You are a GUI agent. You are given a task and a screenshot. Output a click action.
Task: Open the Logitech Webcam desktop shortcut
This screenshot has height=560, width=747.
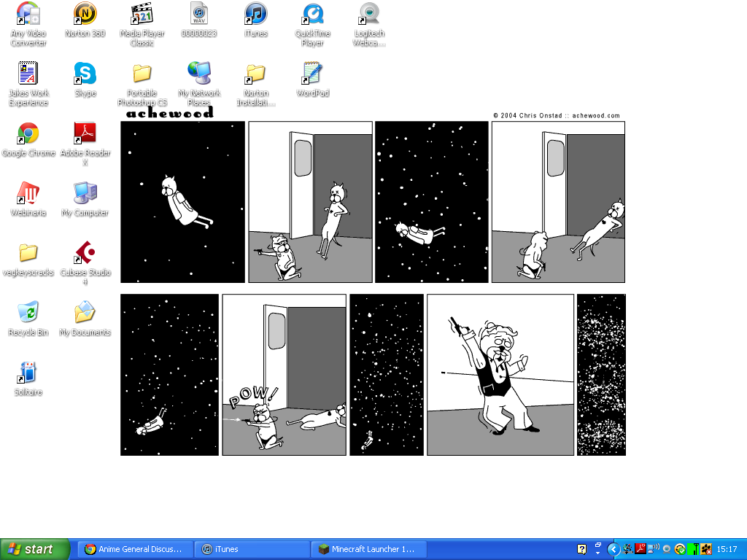pyautogui.click(x=369, y=24)
